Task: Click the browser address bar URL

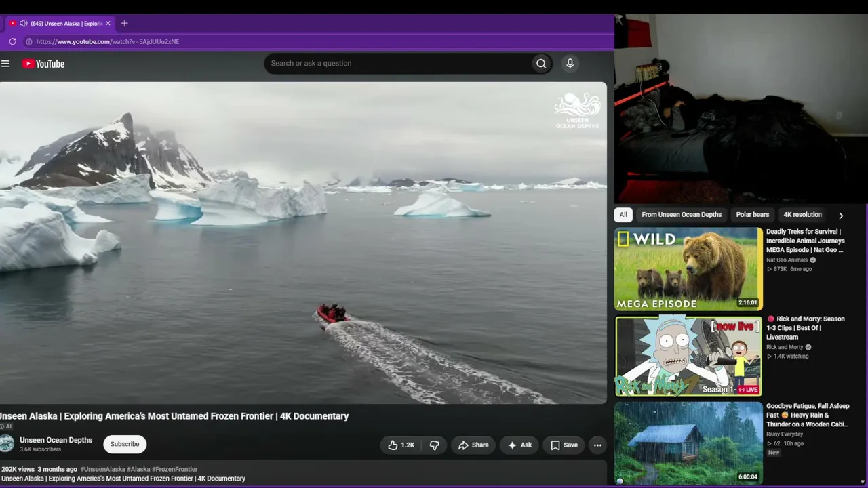Action: click(x=108, y=41)
